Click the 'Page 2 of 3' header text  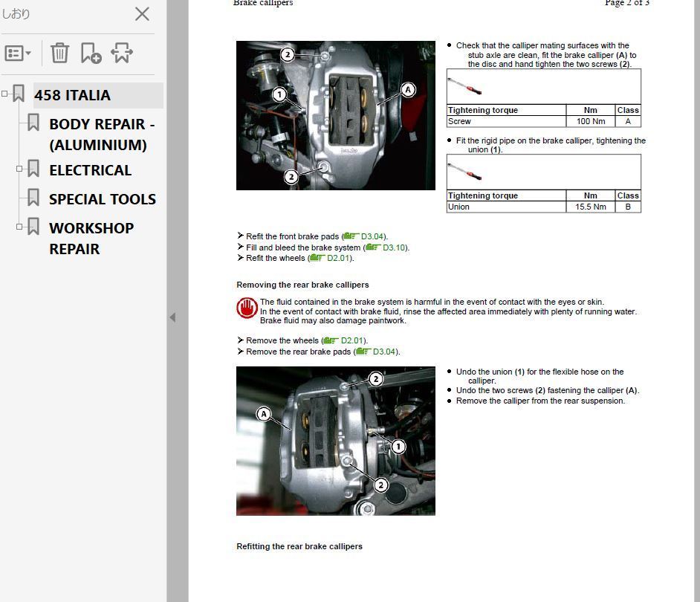point(626,3)
